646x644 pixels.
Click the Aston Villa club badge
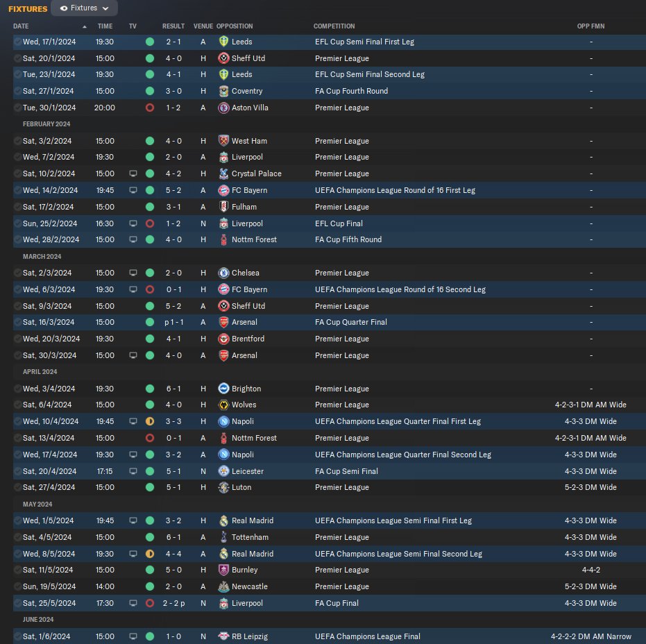tap(223, 108)
